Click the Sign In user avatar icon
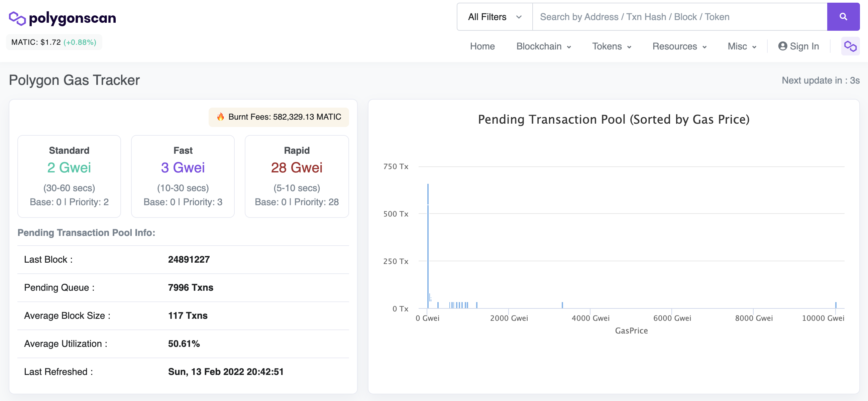Screen dimensions: 868x401 [x=782, y=46]
